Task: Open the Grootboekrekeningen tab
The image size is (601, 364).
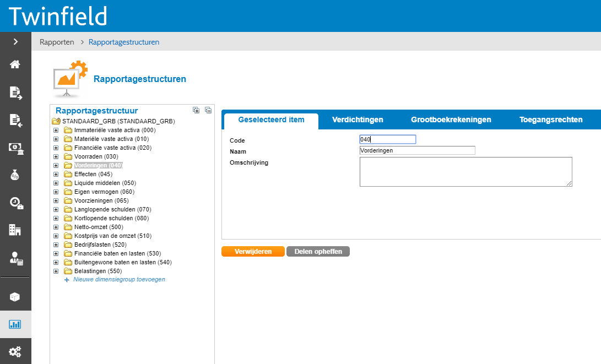Action: [451, 120]
